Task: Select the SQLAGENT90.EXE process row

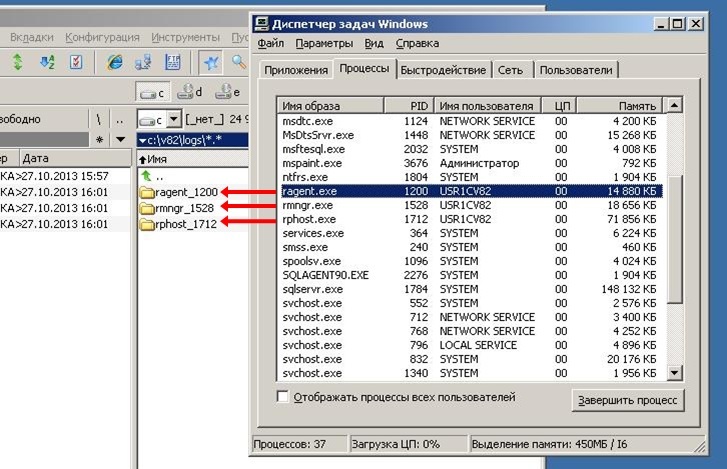Action: point(472,275)
